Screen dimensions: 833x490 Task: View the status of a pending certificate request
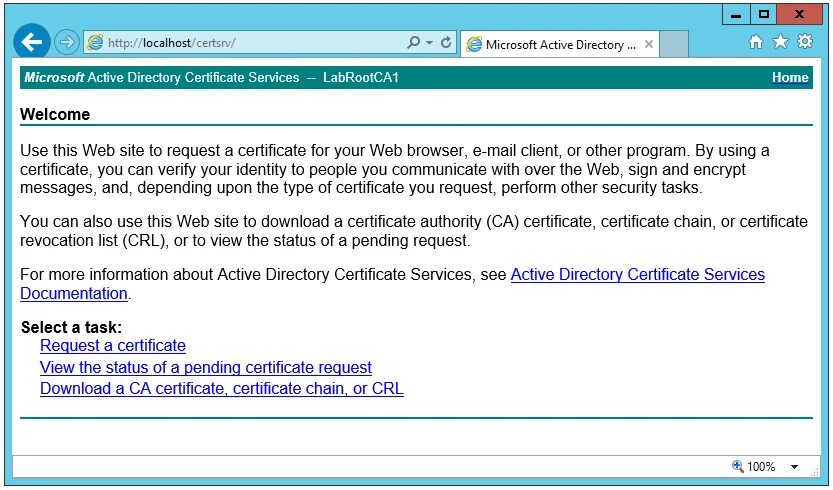[206, 367]
